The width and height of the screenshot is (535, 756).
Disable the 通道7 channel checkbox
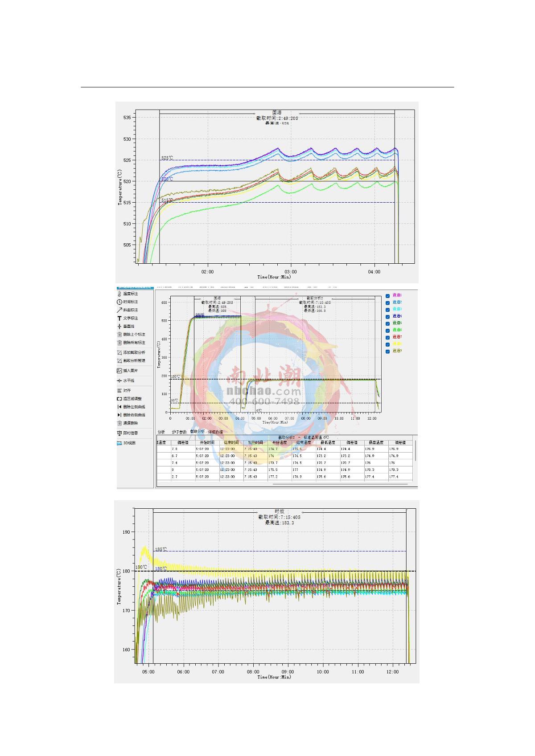coord(387,337)
